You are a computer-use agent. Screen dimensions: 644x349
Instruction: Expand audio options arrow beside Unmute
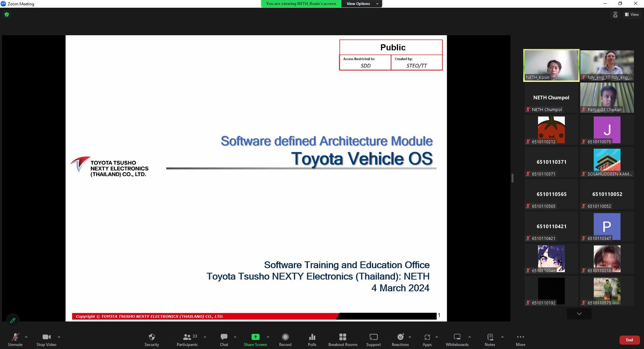(26, 337)
